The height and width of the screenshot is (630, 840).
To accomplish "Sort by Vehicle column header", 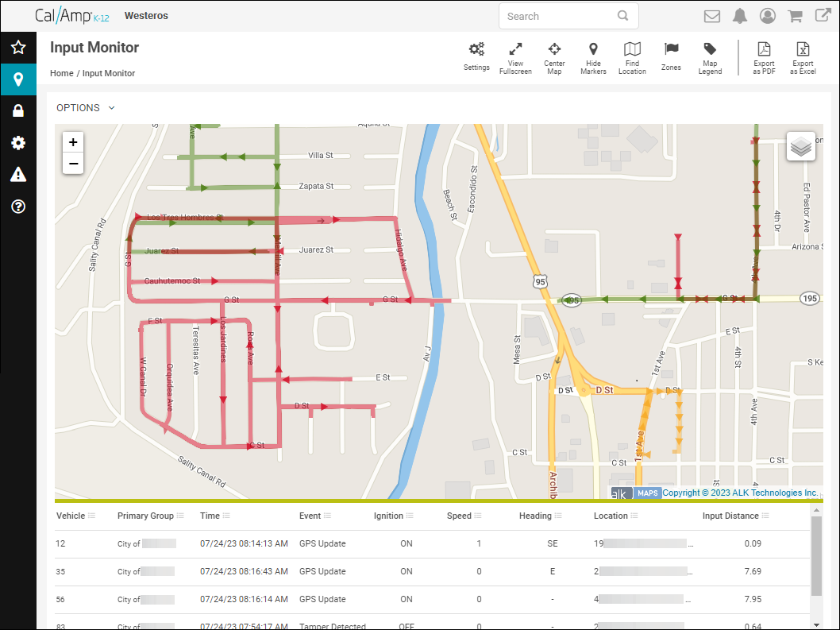I will click(x=70, y=516).
